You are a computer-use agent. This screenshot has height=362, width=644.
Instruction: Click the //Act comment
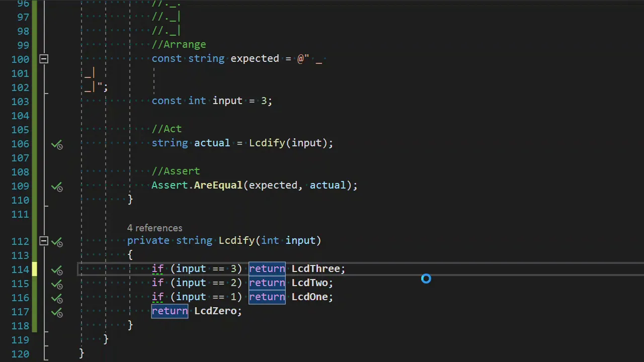click(x=167, y=129)
